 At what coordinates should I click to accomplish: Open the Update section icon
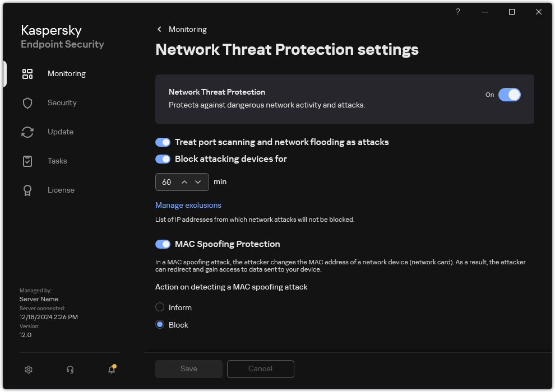coord(27,132)
